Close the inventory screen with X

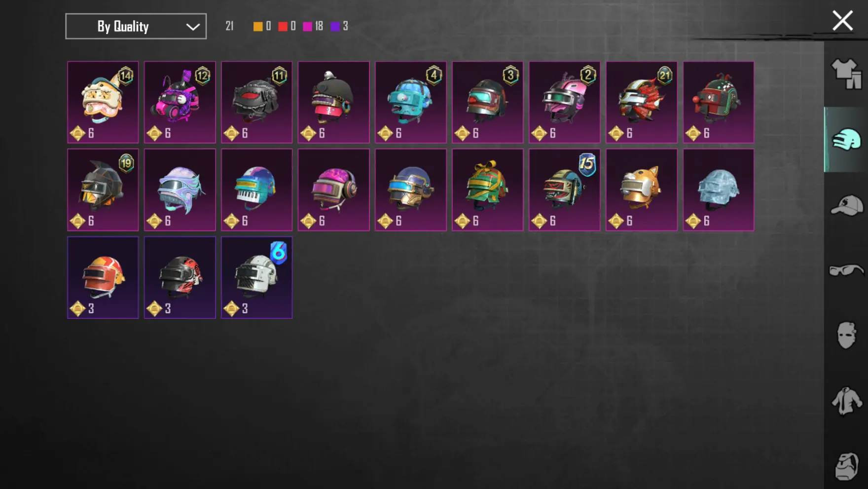tap(842, 21)
